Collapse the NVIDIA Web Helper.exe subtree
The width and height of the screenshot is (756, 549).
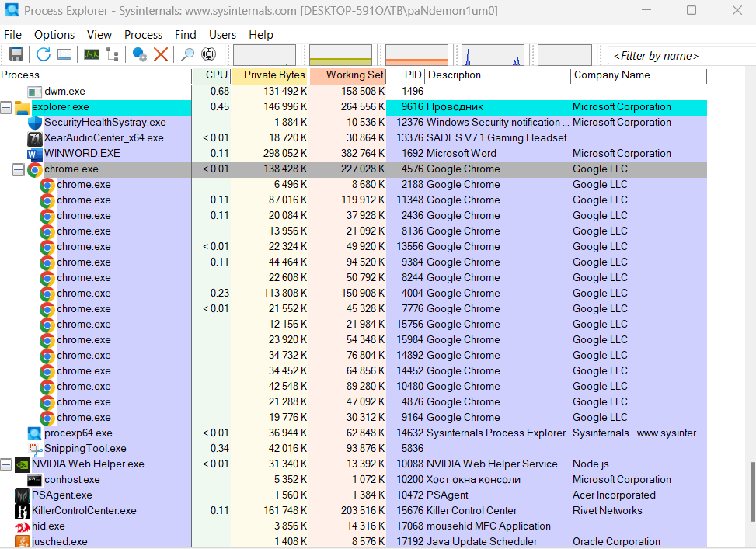tap(5, 464)
